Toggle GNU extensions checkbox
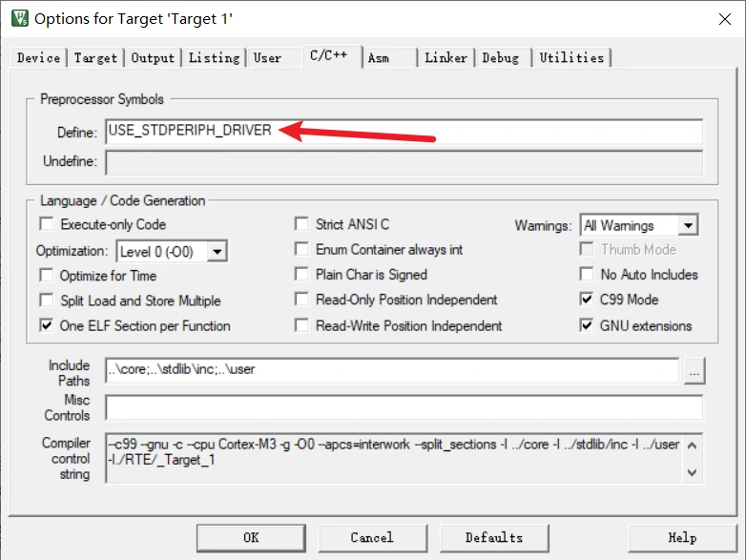Image resolution: width=746 pixels, height=560 pixels. (x=586, y=325)
